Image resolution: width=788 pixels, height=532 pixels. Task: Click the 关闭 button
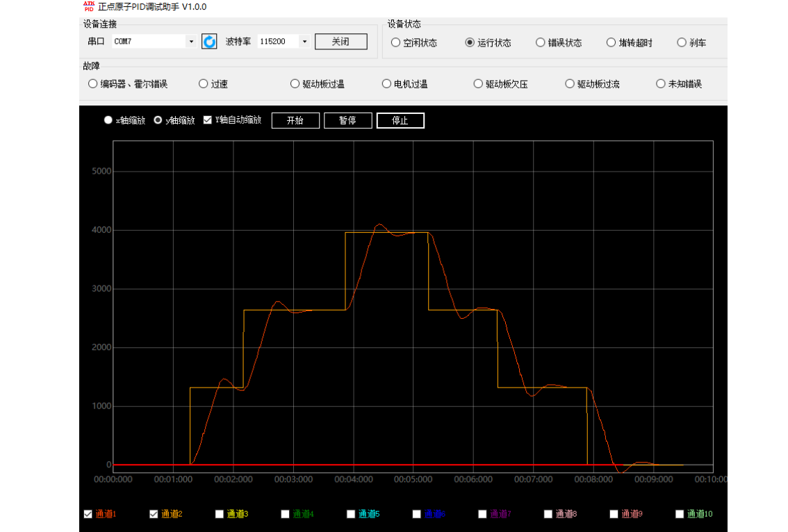(x=340, y=41)
